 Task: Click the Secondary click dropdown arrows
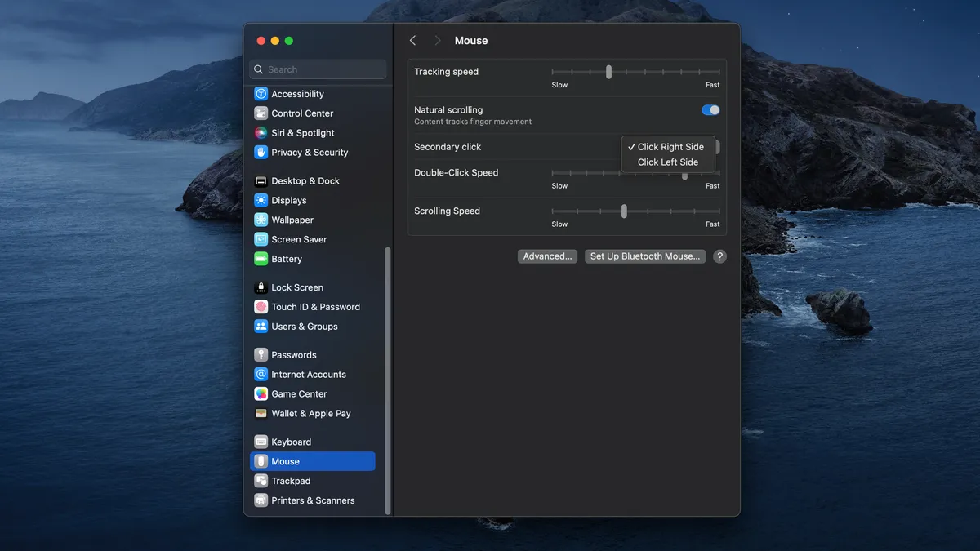pyautogui.click(x=717, y=147)
